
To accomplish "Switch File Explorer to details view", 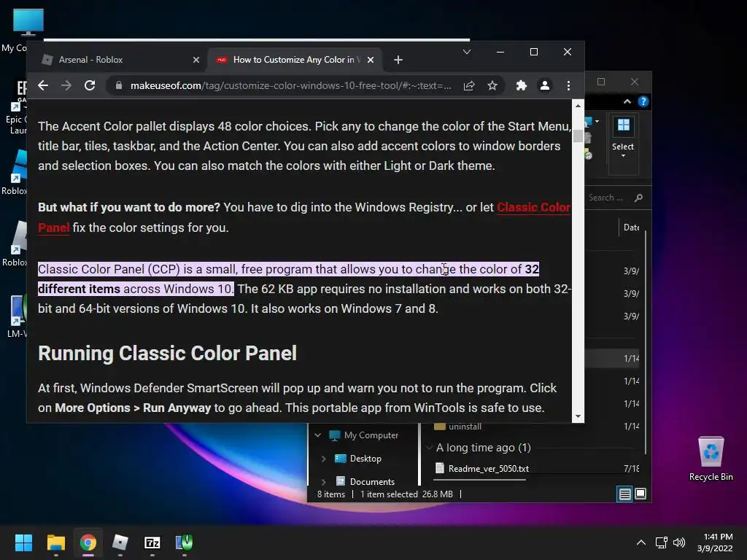I will click(624, 494).
